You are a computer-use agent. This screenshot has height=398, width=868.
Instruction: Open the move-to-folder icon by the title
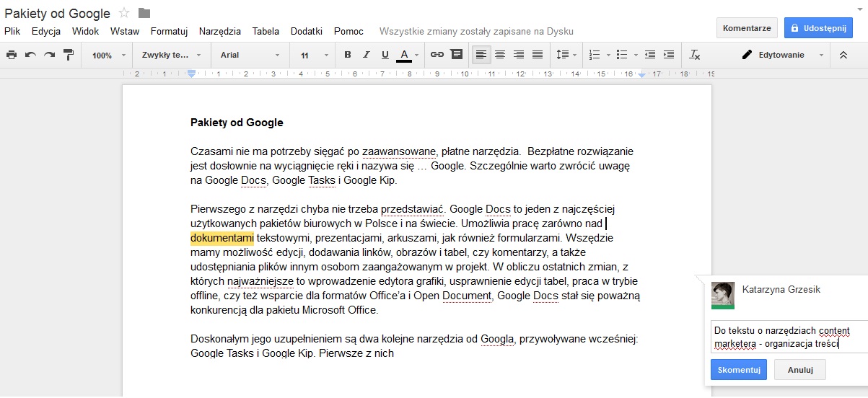pos(144,13)
